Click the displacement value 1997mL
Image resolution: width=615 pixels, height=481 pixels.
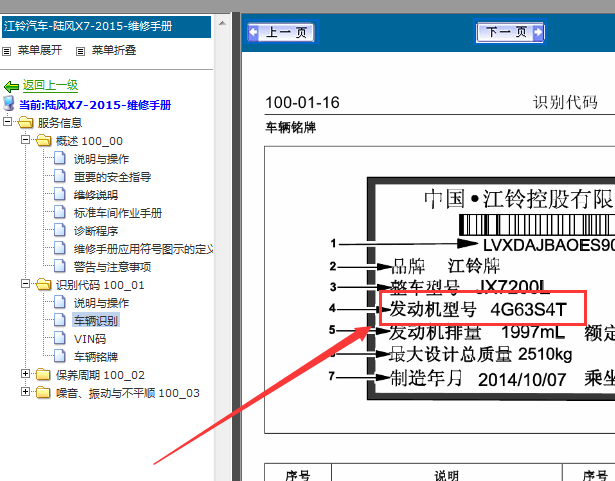[x=533, y=333]
